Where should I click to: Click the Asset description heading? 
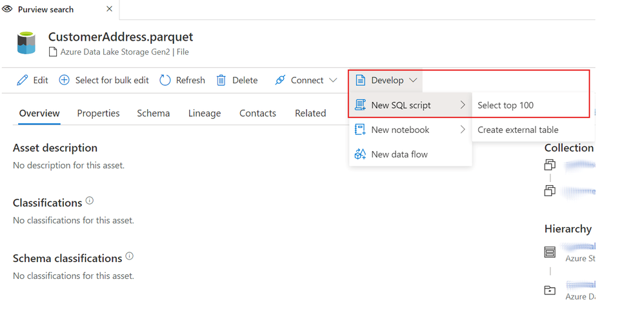pyautogui.click(x=55, y=148)
